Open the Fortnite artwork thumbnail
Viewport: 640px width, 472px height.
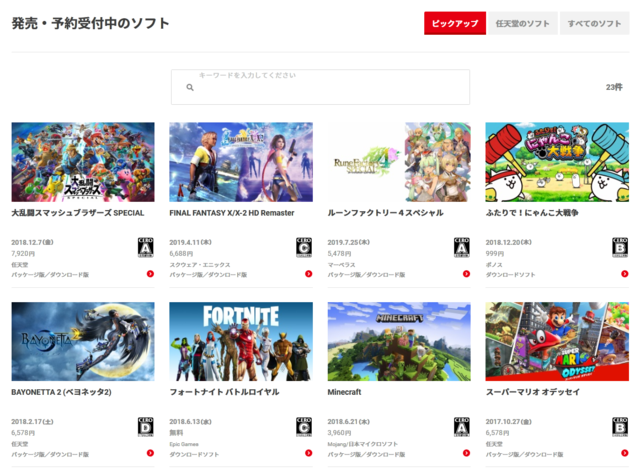click(x=241, y=341)
